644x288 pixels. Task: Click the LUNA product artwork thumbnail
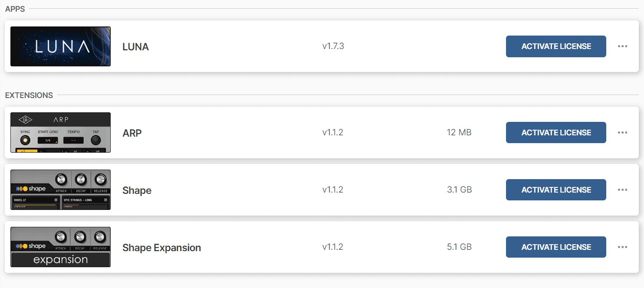click(60, 46)
